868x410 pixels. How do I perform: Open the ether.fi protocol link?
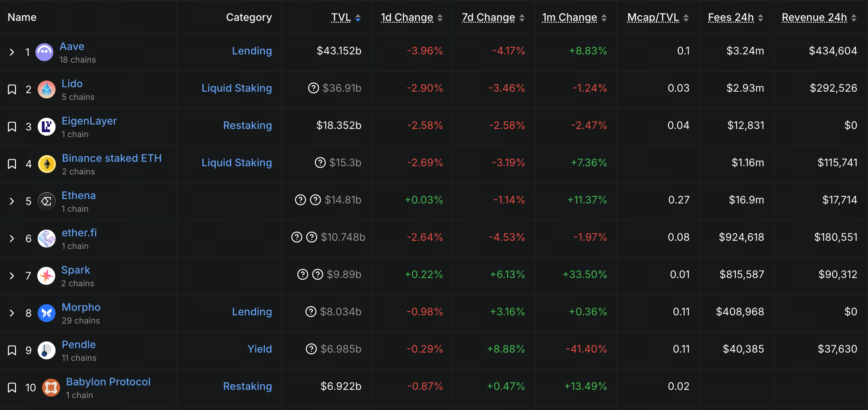[x=79, y=233]
